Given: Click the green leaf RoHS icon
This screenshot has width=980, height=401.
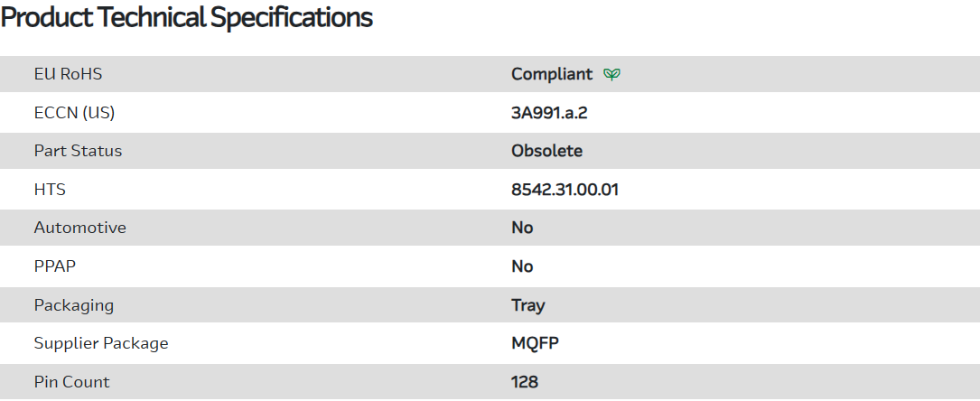Looking at the screenshot, I should coord(611,74).
